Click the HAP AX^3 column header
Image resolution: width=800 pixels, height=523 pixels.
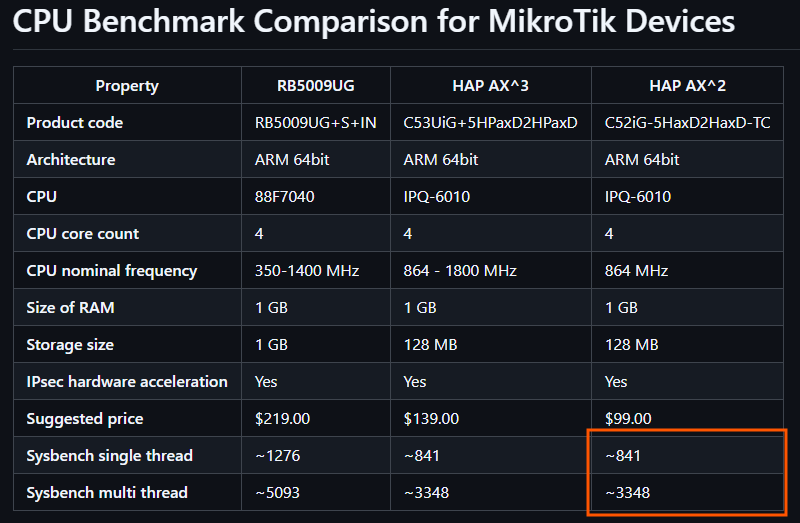click(x=491, y=86)
